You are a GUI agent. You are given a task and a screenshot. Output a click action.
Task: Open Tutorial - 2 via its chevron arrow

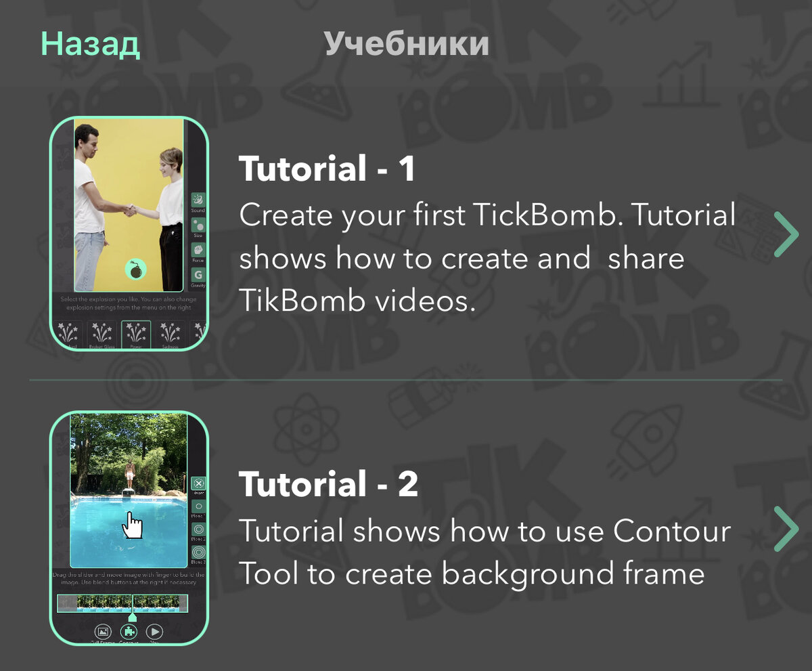click(786, 528)
